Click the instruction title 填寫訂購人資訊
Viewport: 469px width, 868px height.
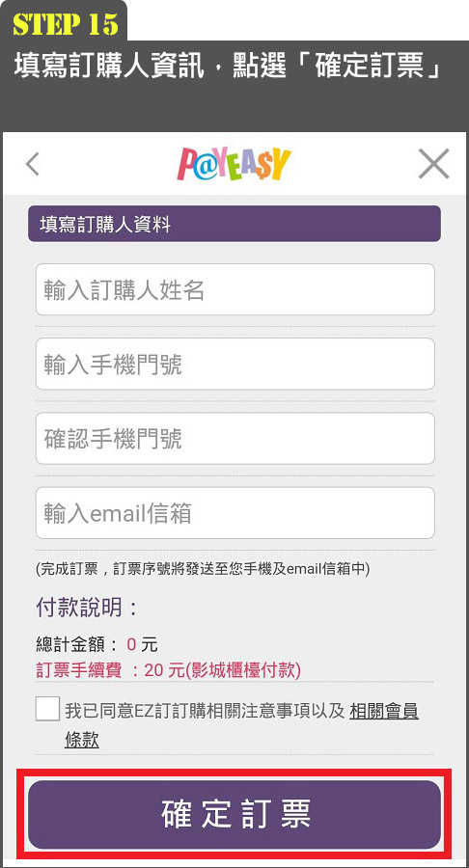pyautogui.click(x=108, y=67)
